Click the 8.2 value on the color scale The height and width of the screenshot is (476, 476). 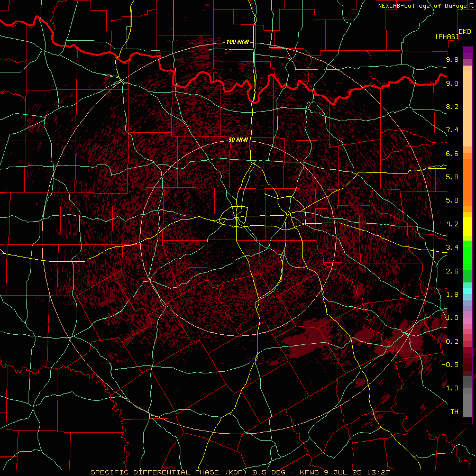pyautogui.click(x=452, y=106)
